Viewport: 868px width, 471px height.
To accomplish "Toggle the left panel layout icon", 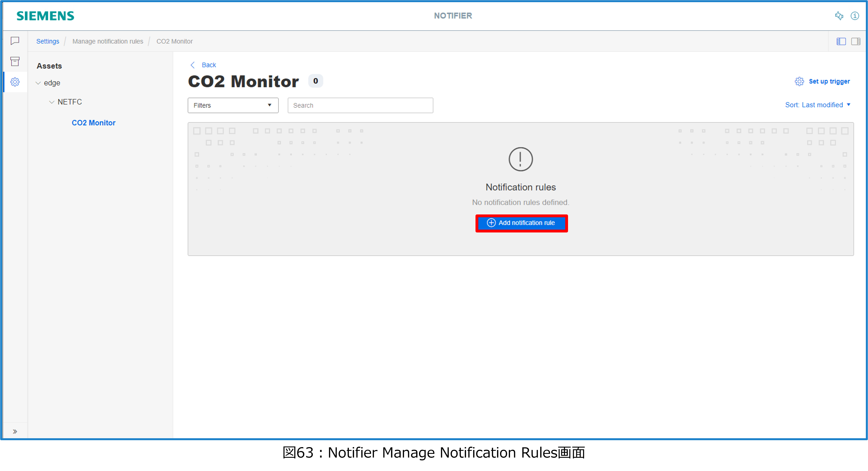I will pyautogui.click(x=841, y=41).
